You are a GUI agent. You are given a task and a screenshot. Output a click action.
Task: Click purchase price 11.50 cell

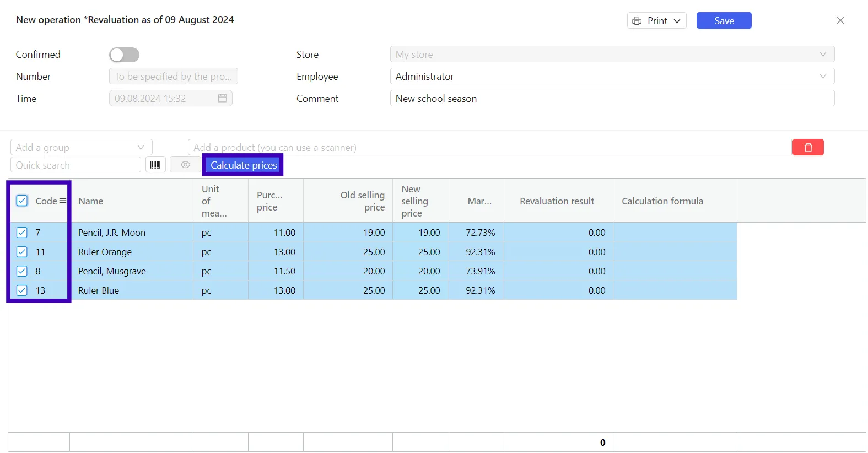pos(276,271)
